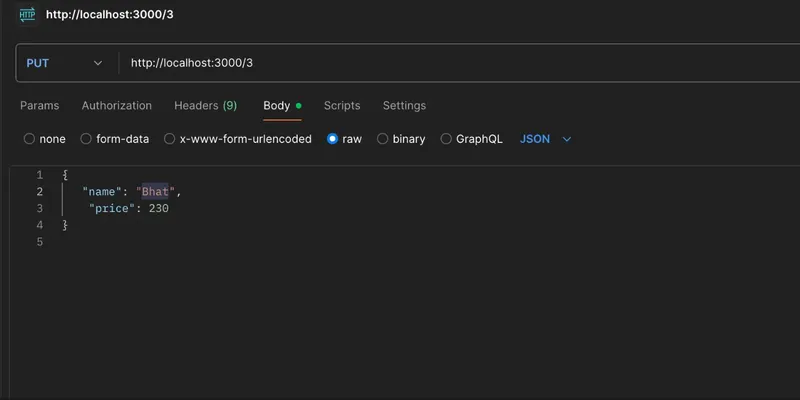Switch to the Authorization tab

(117, 106)
